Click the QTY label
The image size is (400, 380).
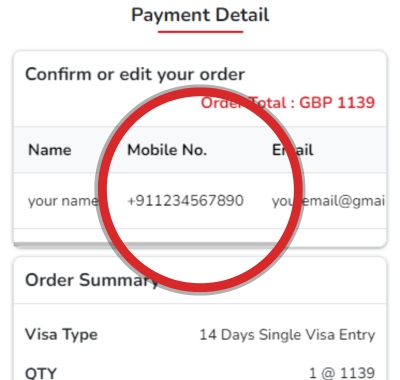[x=41, y=373]
